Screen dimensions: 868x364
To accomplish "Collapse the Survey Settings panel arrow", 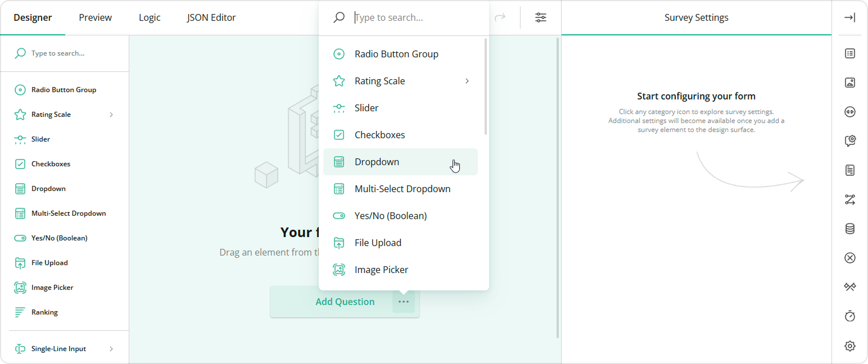I will coord(850,17).
